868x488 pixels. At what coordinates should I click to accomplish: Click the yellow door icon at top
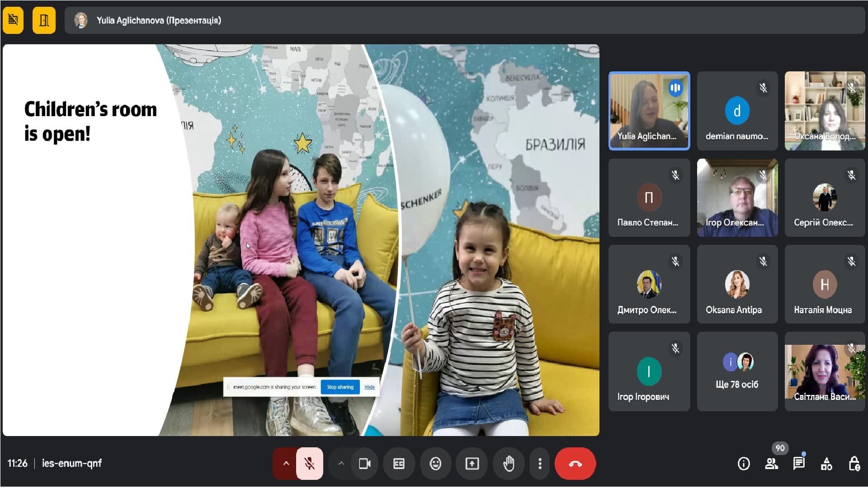click(x=44, y=20)
